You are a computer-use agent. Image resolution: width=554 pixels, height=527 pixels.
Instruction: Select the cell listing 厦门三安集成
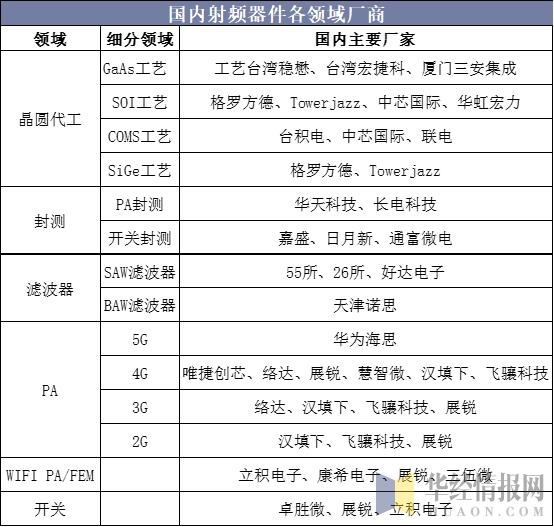pyautogui.click(x=366, y=68)
